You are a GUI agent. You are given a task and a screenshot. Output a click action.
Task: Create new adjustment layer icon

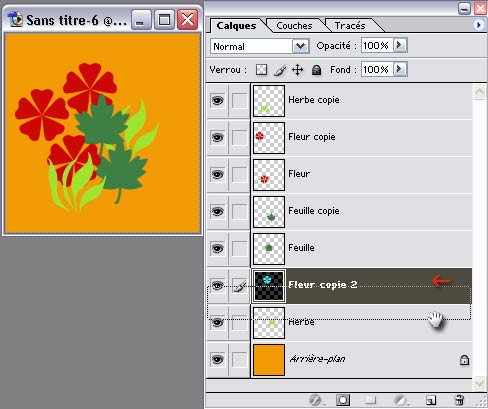click(400, 399)
